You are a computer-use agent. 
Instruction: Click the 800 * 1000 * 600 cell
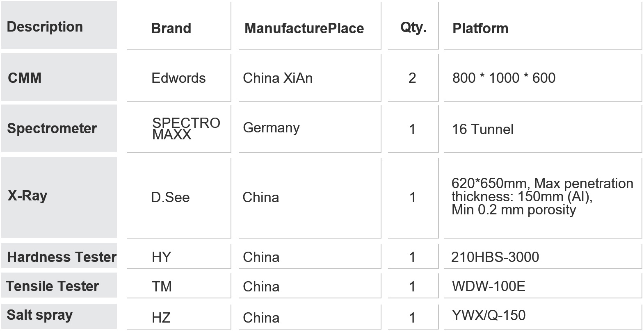click(x=504, y=78)
